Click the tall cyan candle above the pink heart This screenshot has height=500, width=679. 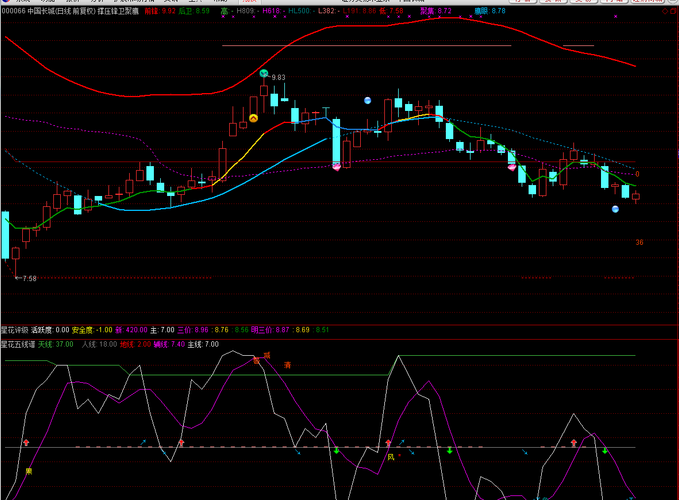(336, 141)
